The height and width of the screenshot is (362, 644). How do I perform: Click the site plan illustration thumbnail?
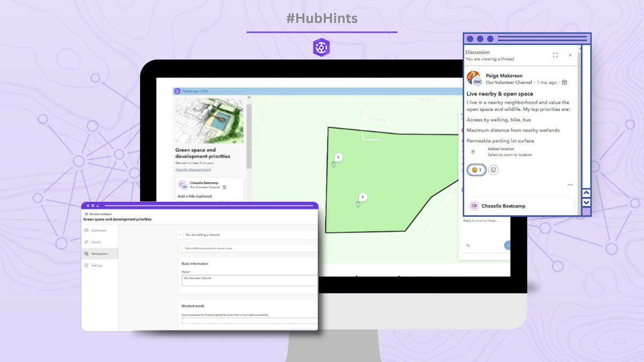point(210,120)
